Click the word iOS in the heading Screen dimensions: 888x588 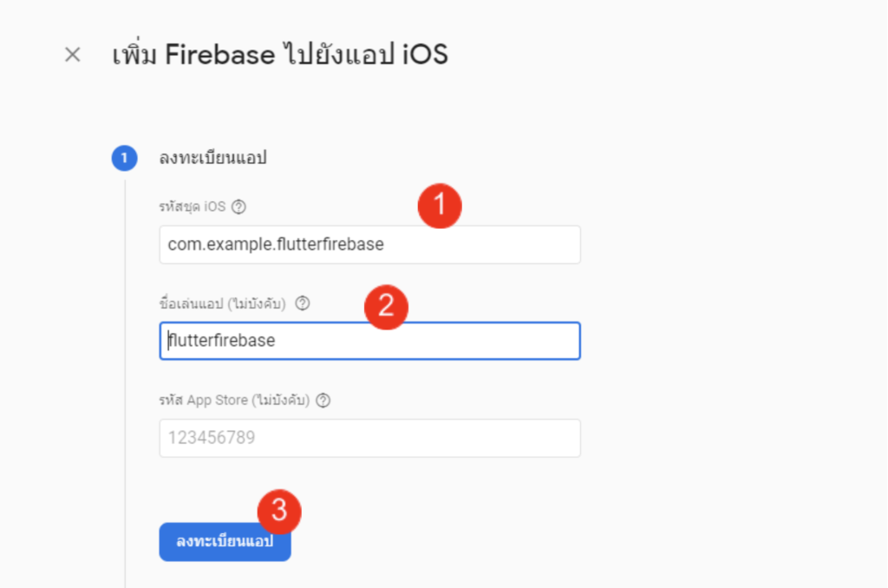(425, 55)
